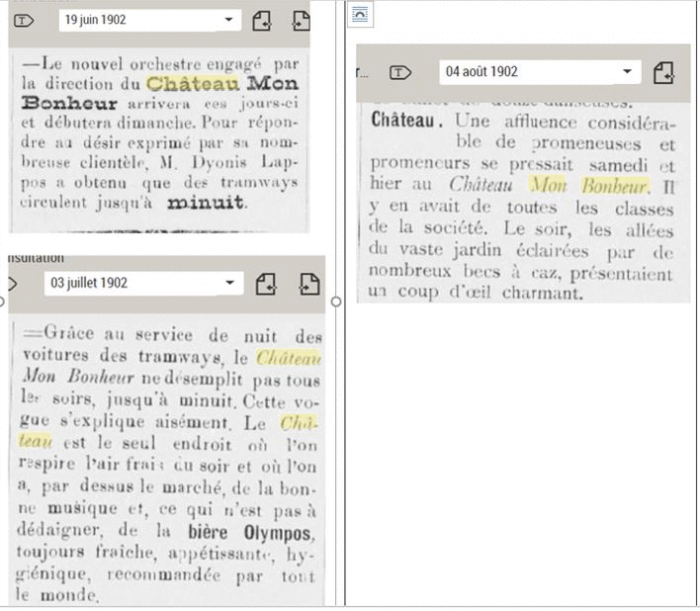Click the layout options icon above right image

coord(360,15)
